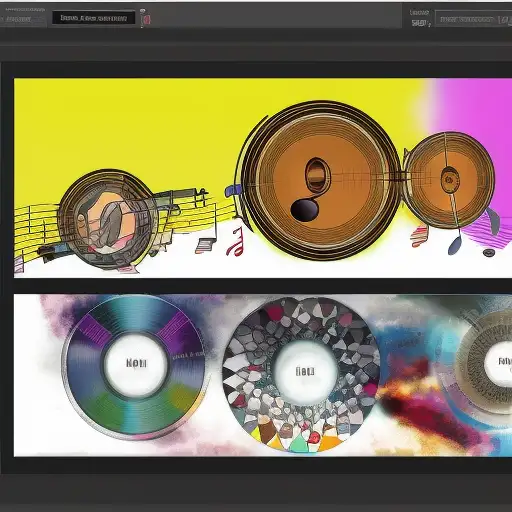
Task: Select the yellow and magenta gong banner artwork
Action: (x=263, y=178)
